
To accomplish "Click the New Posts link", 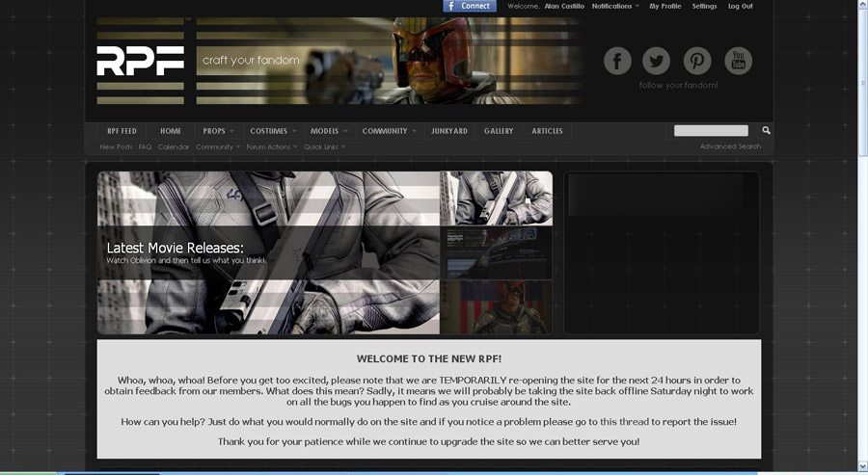I will [x=117, y=147].
